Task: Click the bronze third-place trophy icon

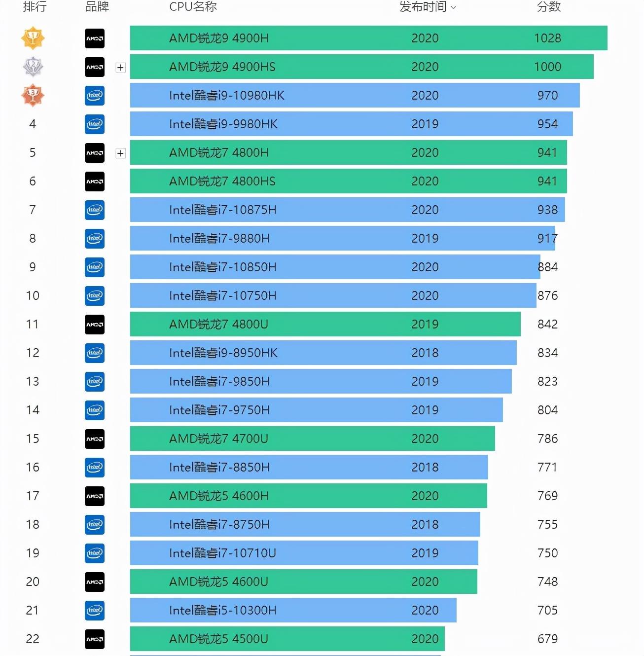Action: 33,95
